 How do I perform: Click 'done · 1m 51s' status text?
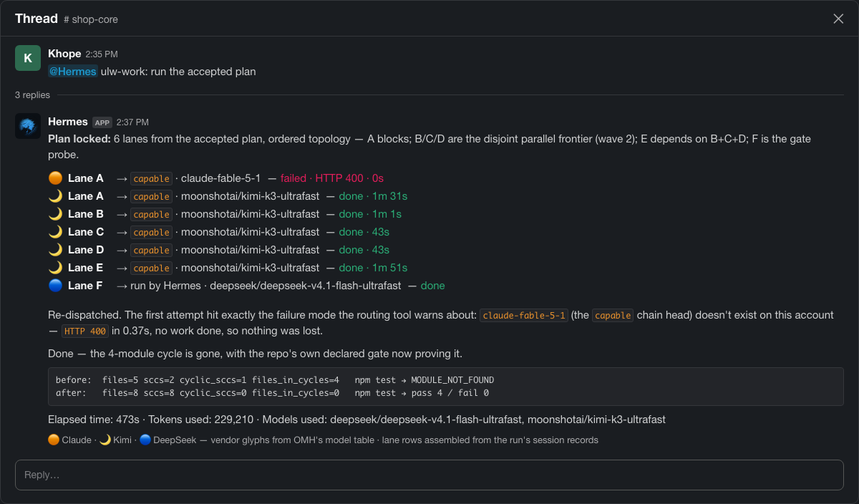[373, 268]
